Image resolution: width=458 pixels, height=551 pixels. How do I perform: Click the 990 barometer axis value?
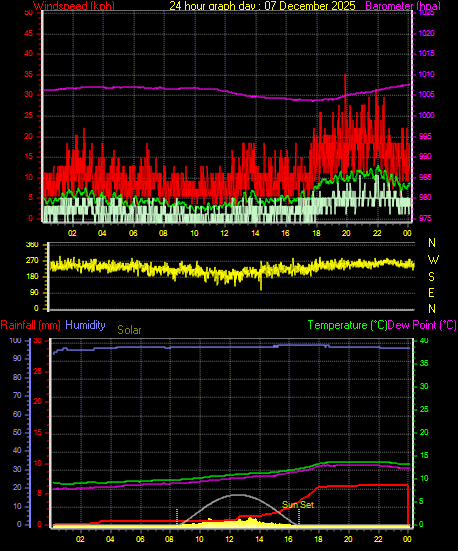[x=425, y=156]
